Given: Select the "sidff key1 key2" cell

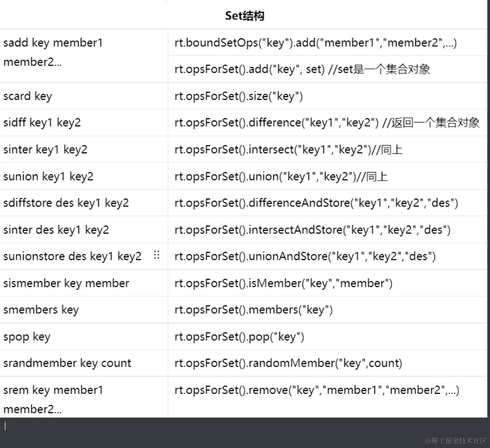Looking at the screenshot, I should (x=42, y=122).
